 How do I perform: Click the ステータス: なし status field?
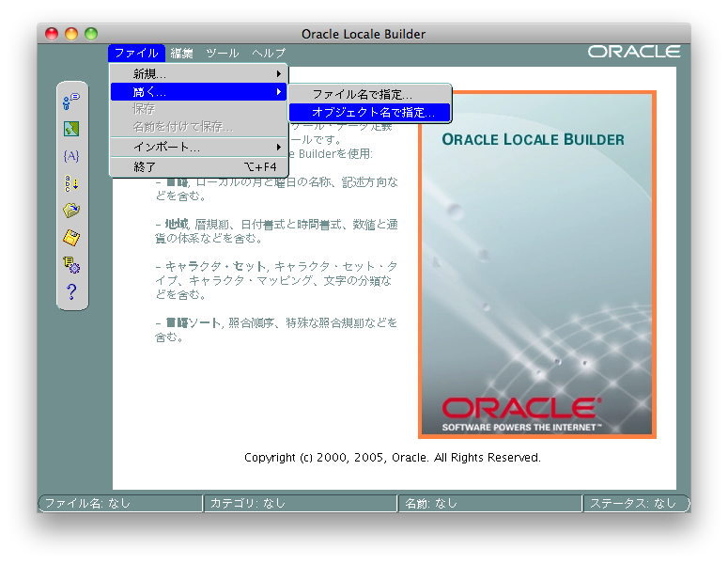pyautogui.click(x=637, y=503)
